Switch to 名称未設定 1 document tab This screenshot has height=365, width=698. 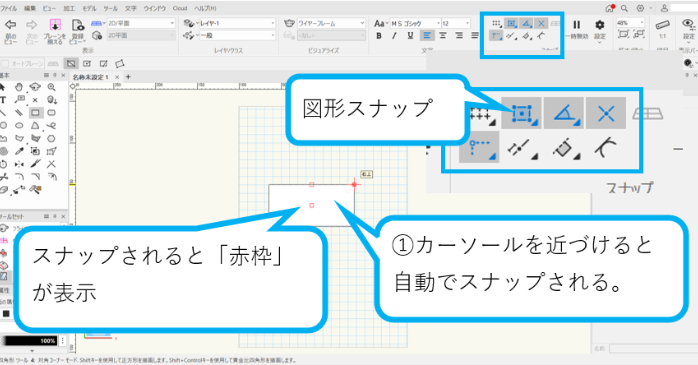click(x=91, y=77)
